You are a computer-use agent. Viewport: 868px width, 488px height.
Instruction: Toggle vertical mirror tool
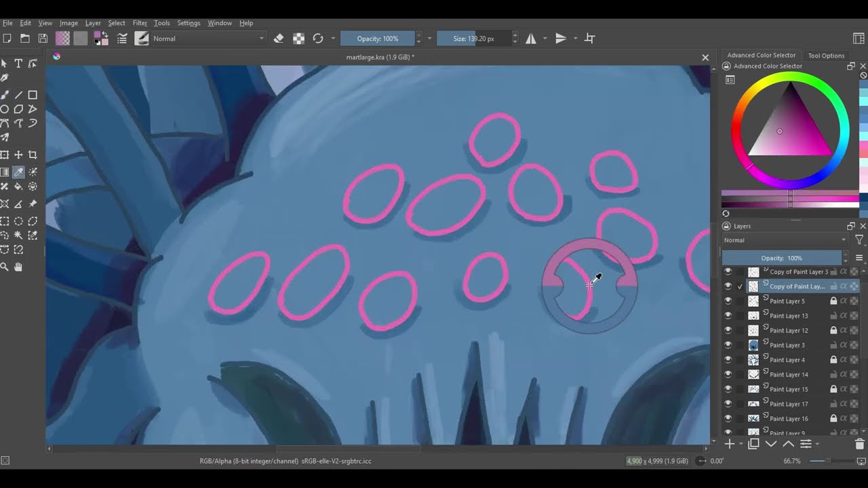[x=561, y=39]
